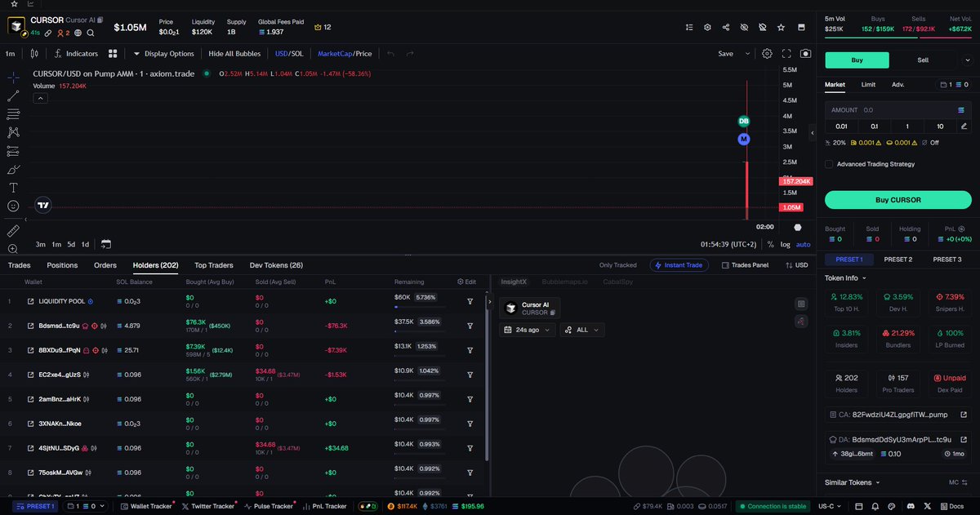Screen dimensions: 980x515
Task: Take a chart snapshot with camera icon
Action: pyautogui.click(x=806, y=54)
